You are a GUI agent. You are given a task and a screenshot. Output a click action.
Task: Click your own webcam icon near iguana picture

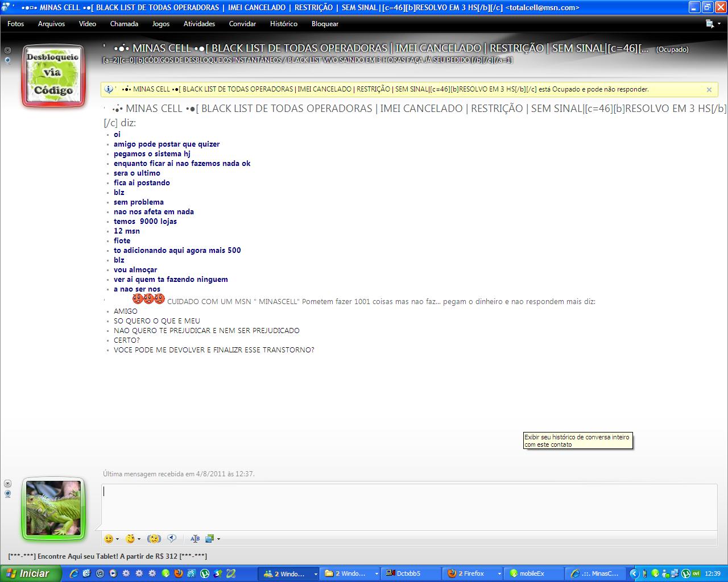pyautogui.click(x=7, y=494)
